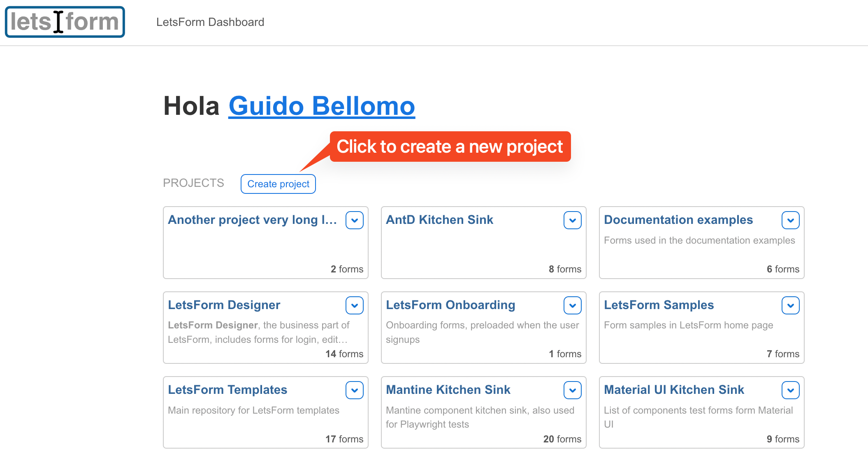Expand the LetsForm Templates dropdown chevron
The image size is (868, 456).
pyautogui.click(x=355, y=390)
